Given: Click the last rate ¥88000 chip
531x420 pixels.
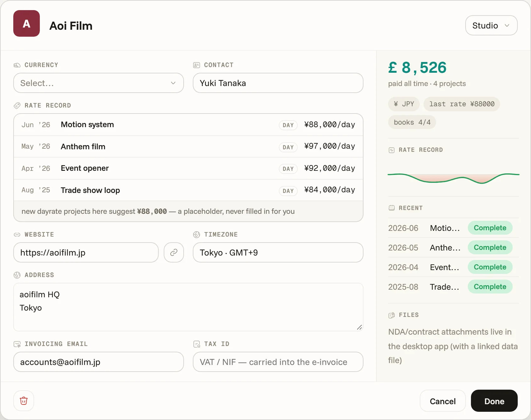Looking at the screenshot, I should click(x=462, y=104).
